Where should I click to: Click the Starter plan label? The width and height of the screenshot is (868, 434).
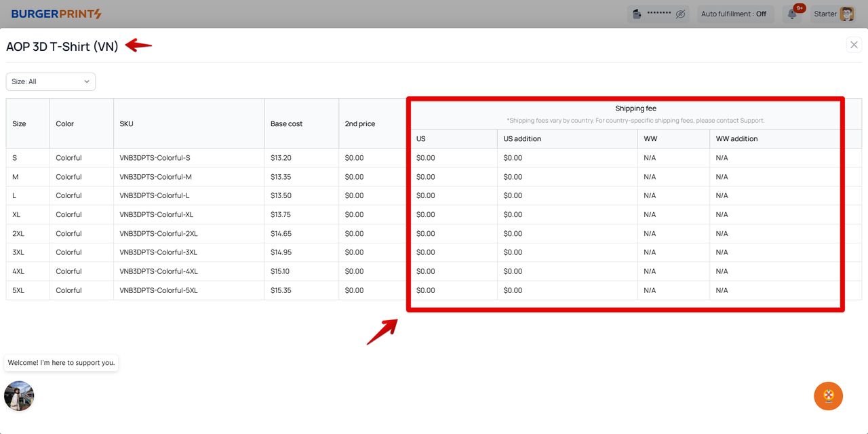pyautogui.click(x=825, y=14)
